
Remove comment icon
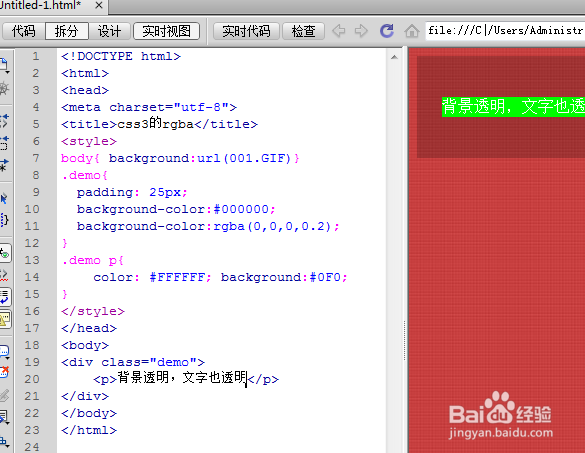tap(4, 372)
